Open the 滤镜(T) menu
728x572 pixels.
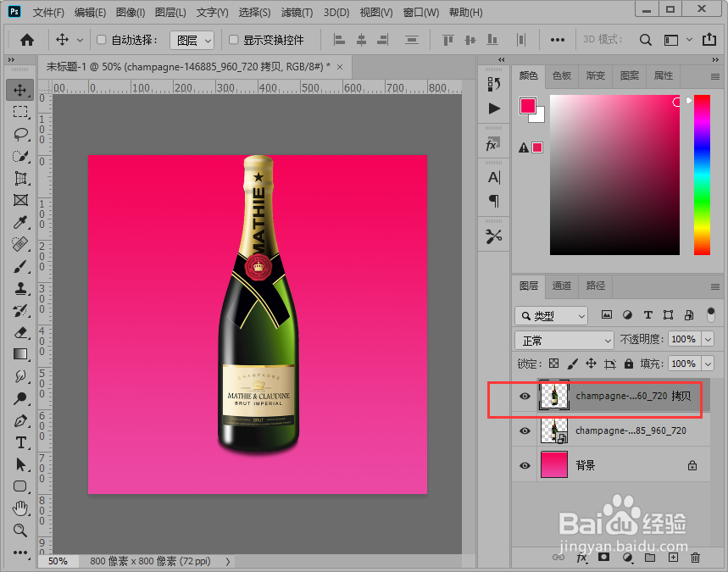(297, 13)
